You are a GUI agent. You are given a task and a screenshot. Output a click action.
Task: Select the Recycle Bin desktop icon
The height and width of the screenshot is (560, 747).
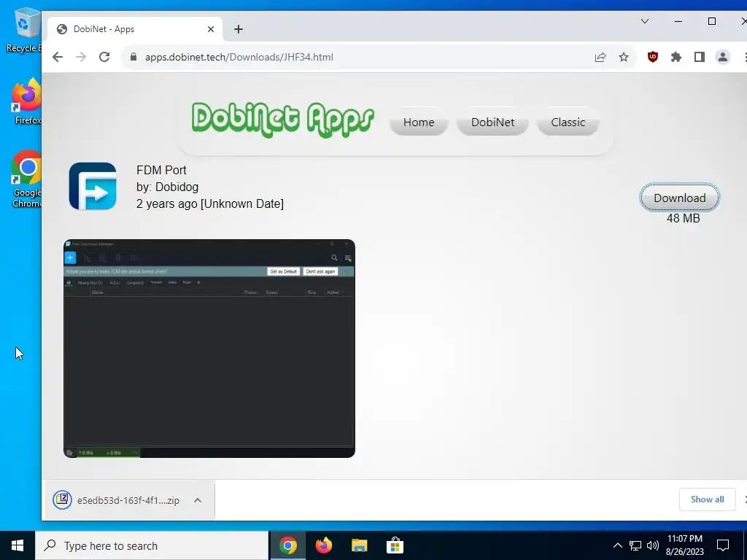pos(23,29)
